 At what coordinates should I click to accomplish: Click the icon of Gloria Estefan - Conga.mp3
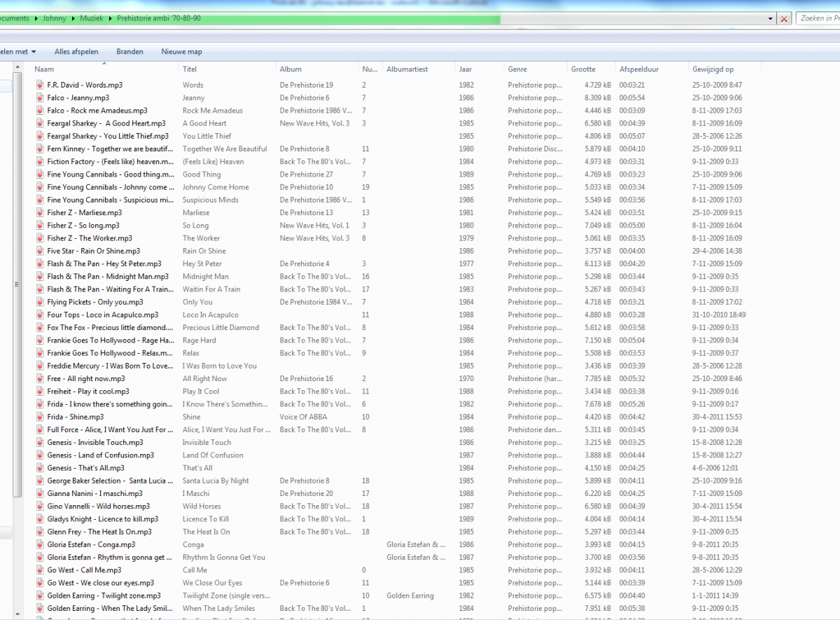click(41, 544)
